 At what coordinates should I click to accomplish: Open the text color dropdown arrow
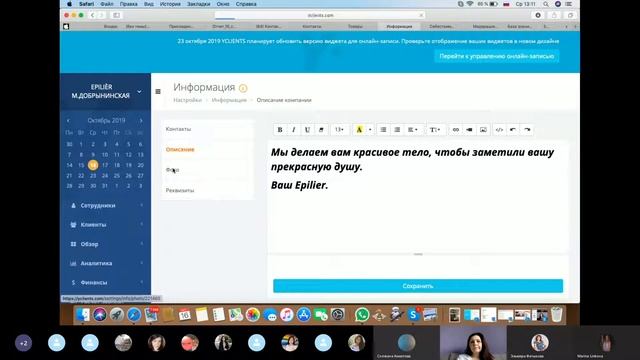coord(370,130)
